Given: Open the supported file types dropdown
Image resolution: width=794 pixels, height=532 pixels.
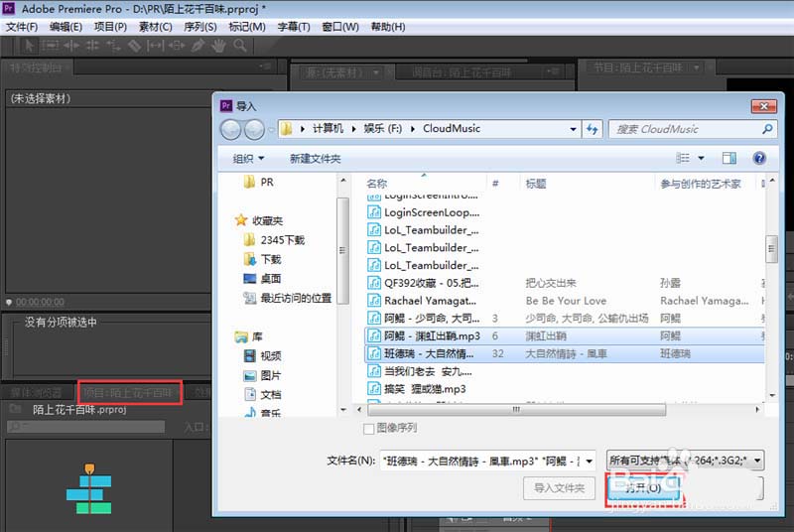Looking at the screenshot, I should pyautogui.click(x=757, y=461).
